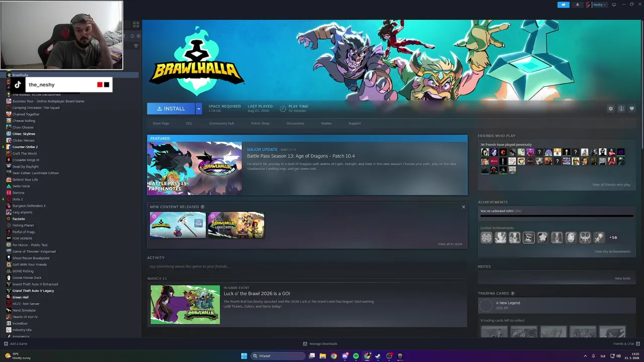
Task: Add Brawlhalla to favorites heart
Action: pos(632,109)
